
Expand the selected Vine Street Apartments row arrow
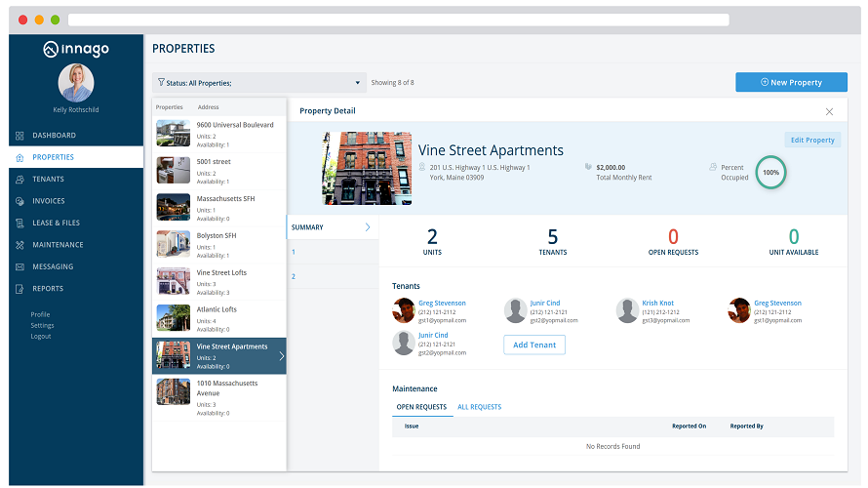tap(281, 356)
